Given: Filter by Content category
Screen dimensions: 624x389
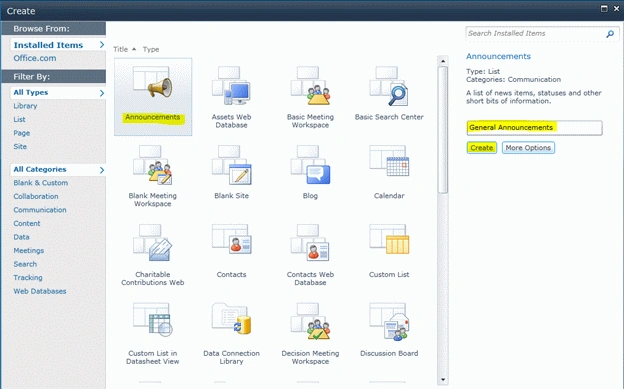Looking at the screenshot, I should coord(27,223).
